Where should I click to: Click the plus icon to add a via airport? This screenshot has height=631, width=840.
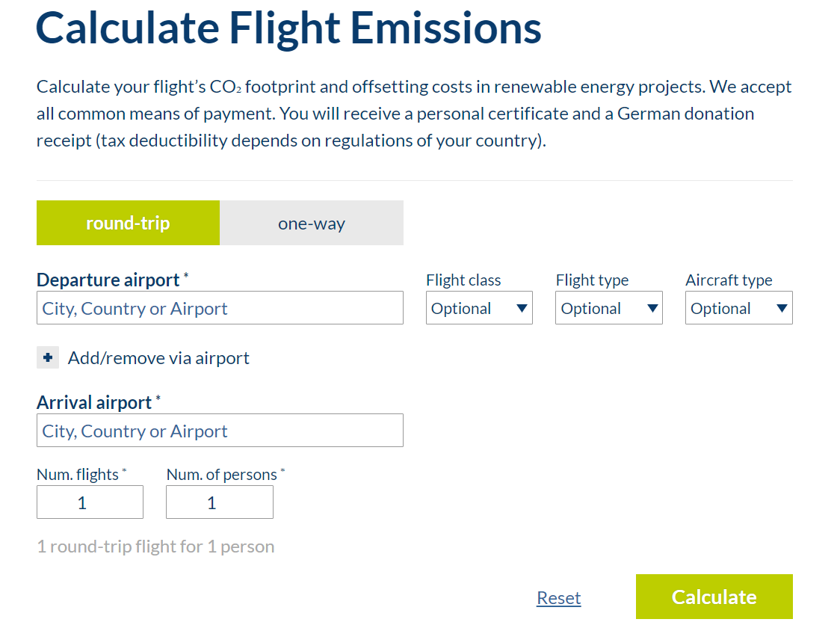tap(48, 357)
